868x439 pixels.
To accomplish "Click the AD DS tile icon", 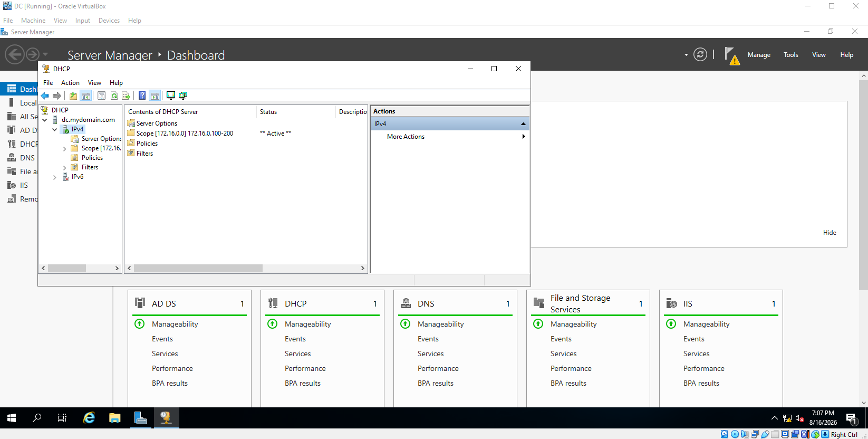I will coord(140,303).
